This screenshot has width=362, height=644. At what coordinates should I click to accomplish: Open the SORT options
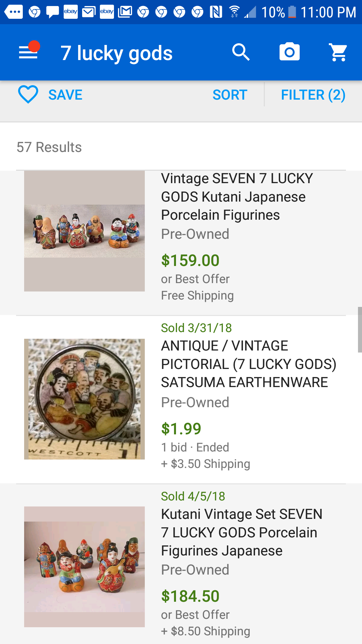pos(230,95)
